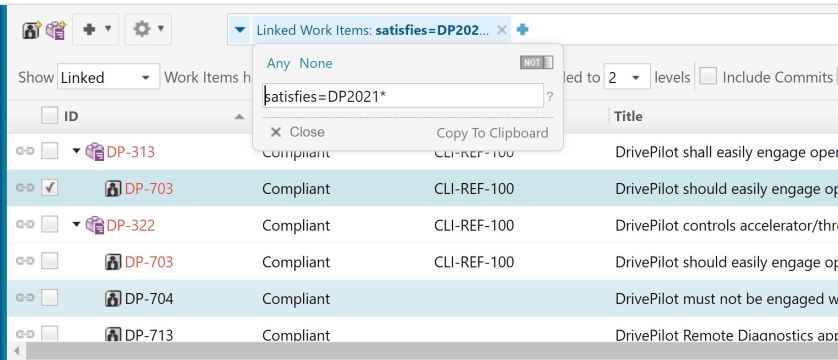Screen dimensions: 838x360
Task: Uncheck the selected DP-703 row checkbox
Action: pyautogui.click(x=50, y=188)
